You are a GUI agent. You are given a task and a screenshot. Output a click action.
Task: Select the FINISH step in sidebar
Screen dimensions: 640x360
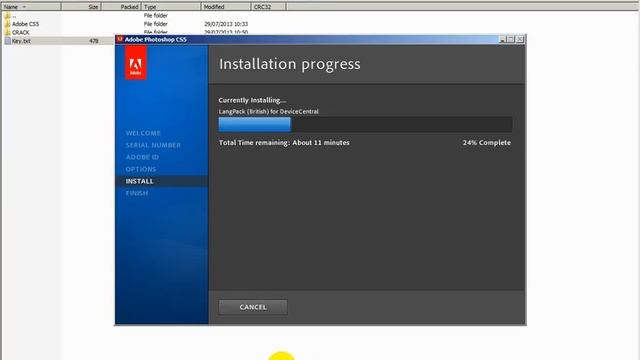(x=137, y=193)
